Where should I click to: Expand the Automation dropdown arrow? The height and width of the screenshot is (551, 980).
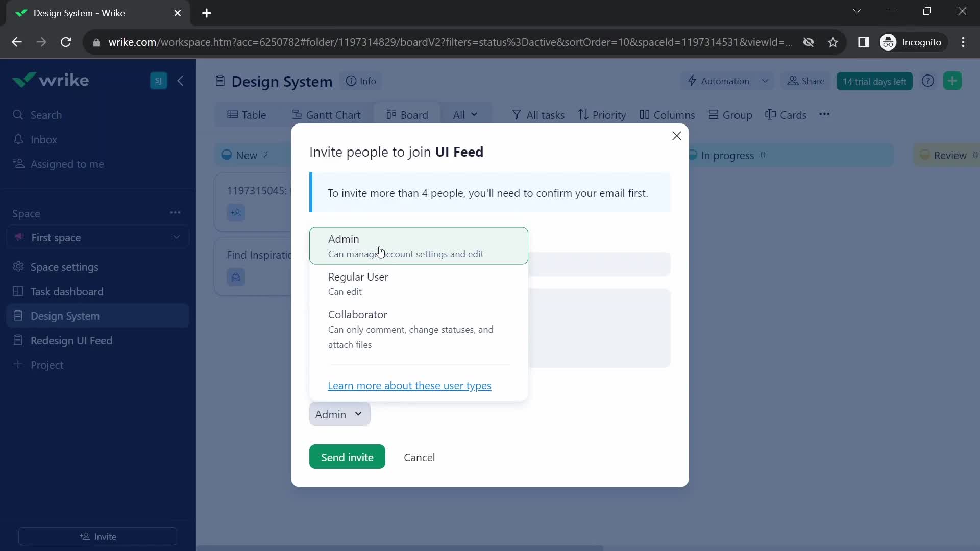coord(765,81)
